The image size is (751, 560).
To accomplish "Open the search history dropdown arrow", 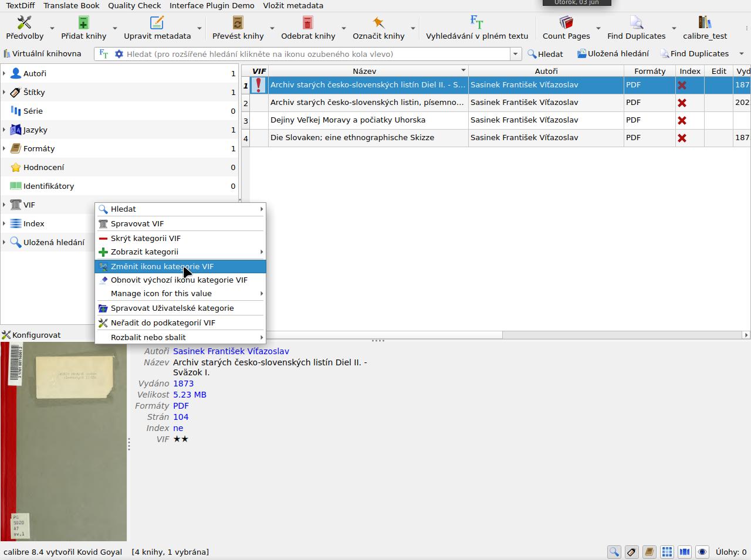I will tap(516, 54).
